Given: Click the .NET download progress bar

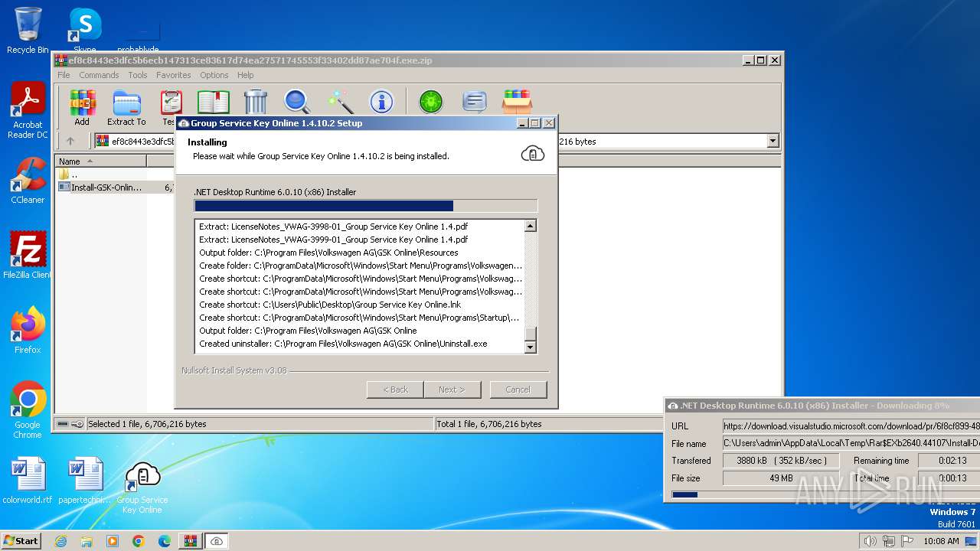Looking at the screenshot, I should pos(825,494).
